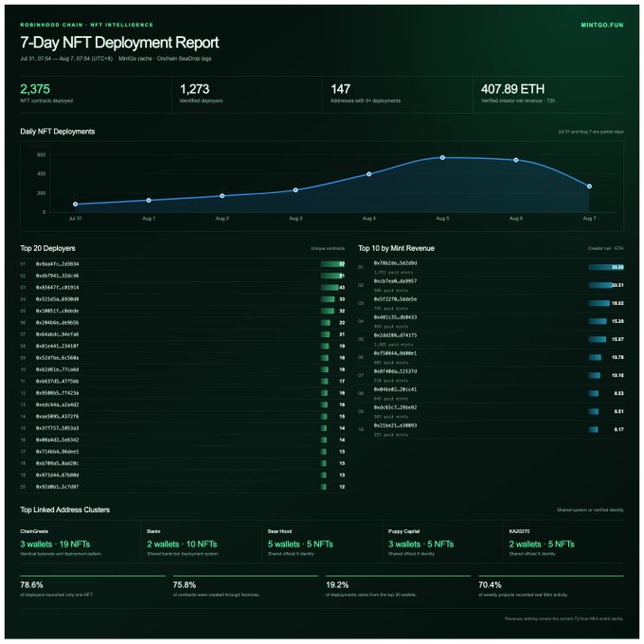Click the green bar showing 43 contracts
Screen dimensions: 644x644
[x=330, y=288]
